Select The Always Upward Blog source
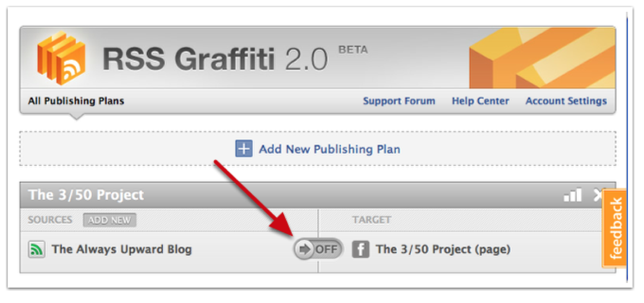 (x=122, y=249)
